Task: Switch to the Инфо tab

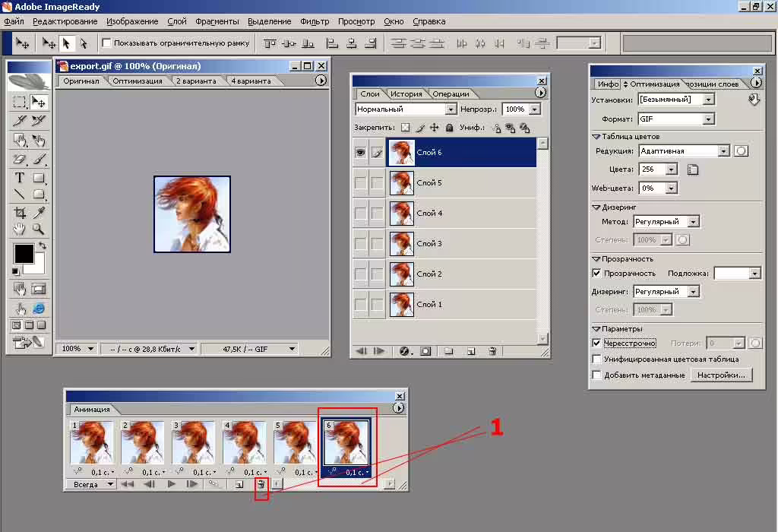Action: 608,84
